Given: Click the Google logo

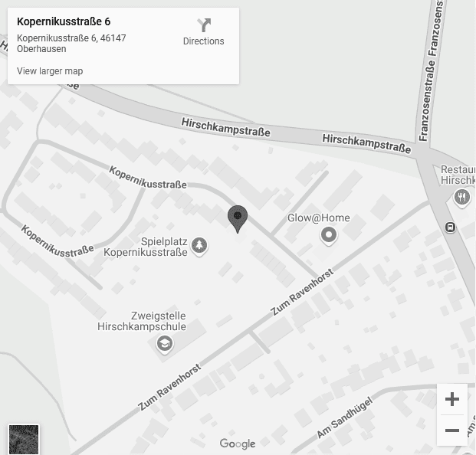Looking at the screenshot, I should click(x=238, y=444).
